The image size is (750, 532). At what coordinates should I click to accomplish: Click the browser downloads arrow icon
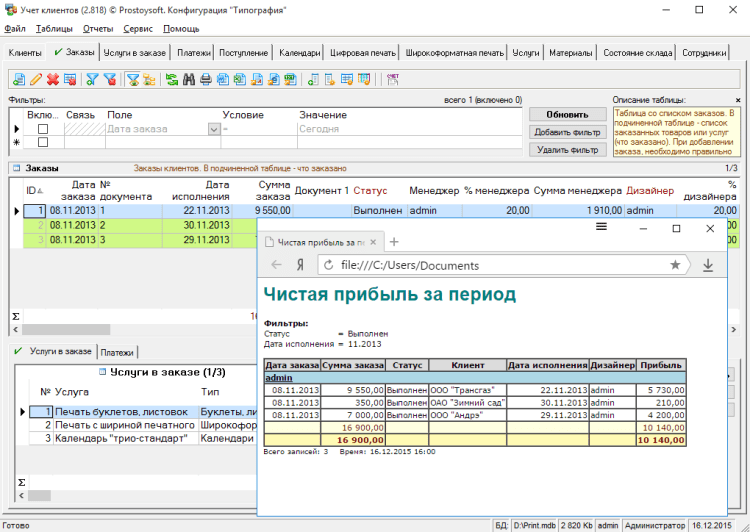coord(708,265)
